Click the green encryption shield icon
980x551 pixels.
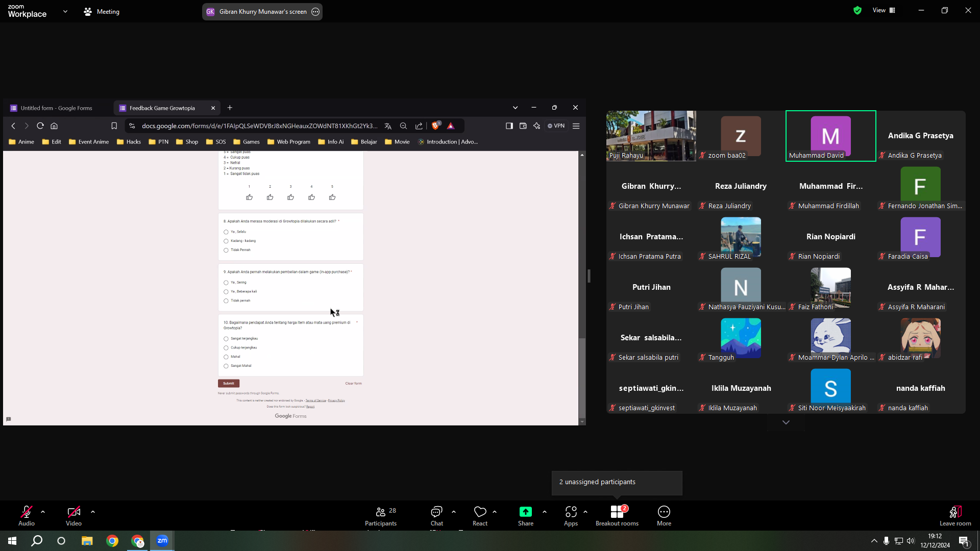coord(857,10)
